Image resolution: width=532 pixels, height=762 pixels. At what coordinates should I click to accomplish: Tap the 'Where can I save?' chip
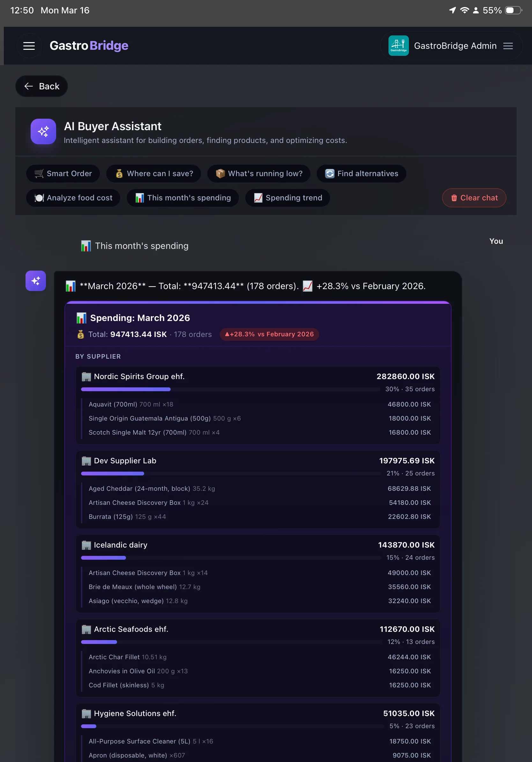tap(153, 174)
